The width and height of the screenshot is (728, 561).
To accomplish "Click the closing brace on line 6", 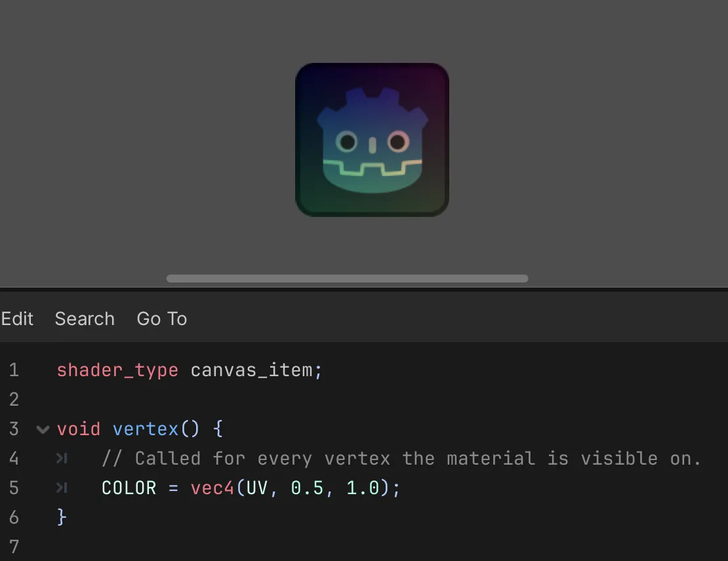I will 62,517.
